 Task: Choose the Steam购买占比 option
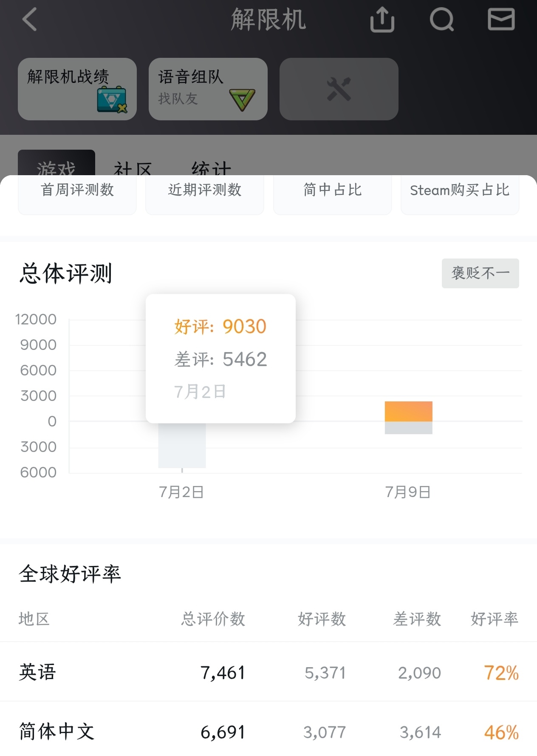pos(460,191)
